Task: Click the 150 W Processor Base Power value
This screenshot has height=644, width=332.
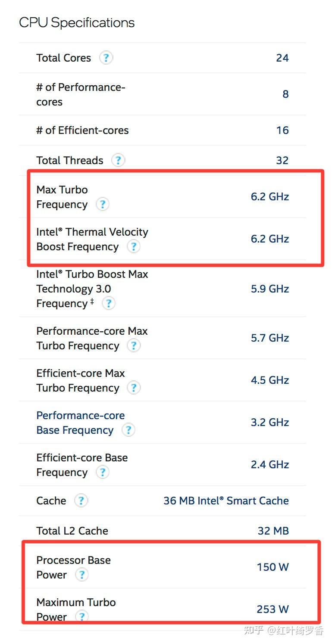Action: (272, 567)
